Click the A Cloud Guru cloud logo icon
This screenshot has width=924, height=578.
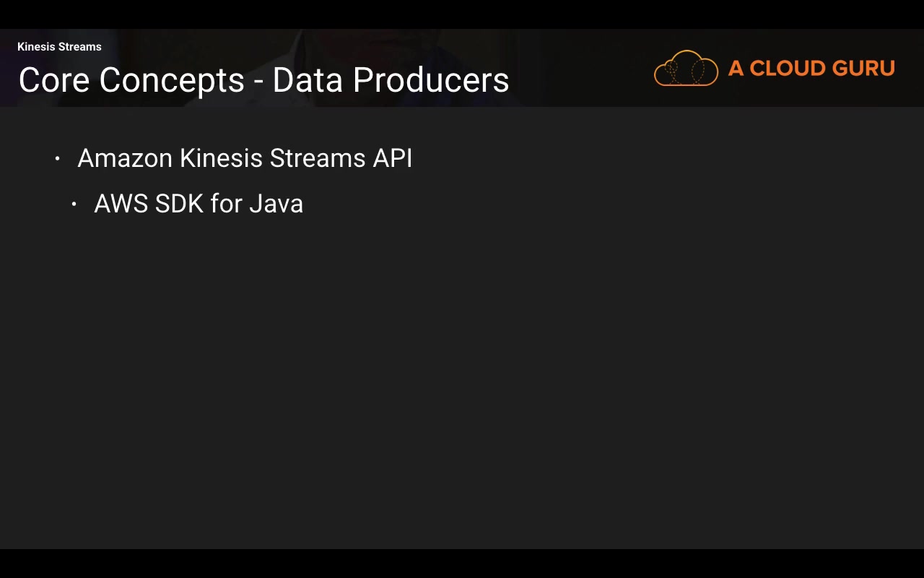click(x=686, y=69)
